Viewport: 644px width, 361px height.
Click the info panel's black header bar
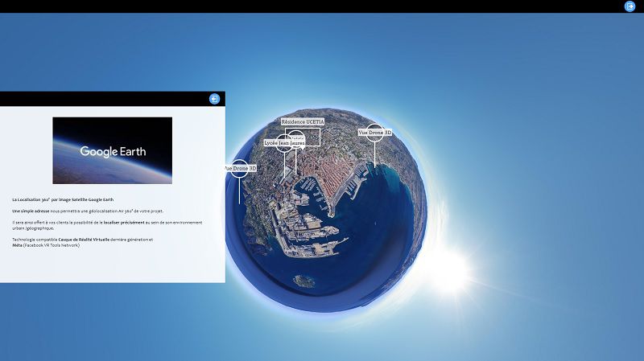coord(105,99)
